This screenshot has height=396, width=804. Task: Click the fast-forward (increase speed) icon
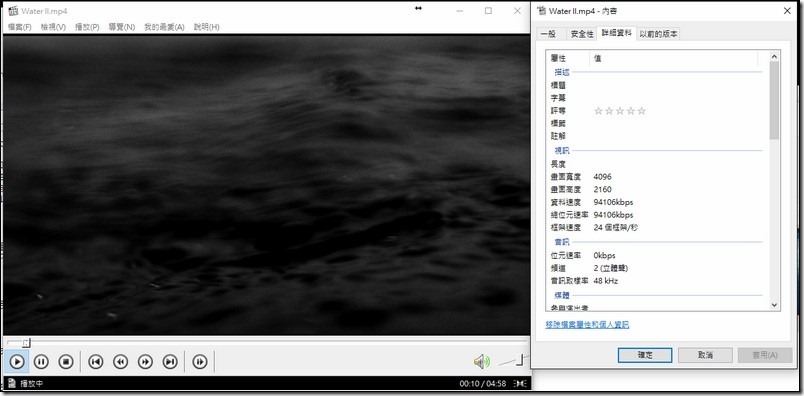(x=145, y=362)
